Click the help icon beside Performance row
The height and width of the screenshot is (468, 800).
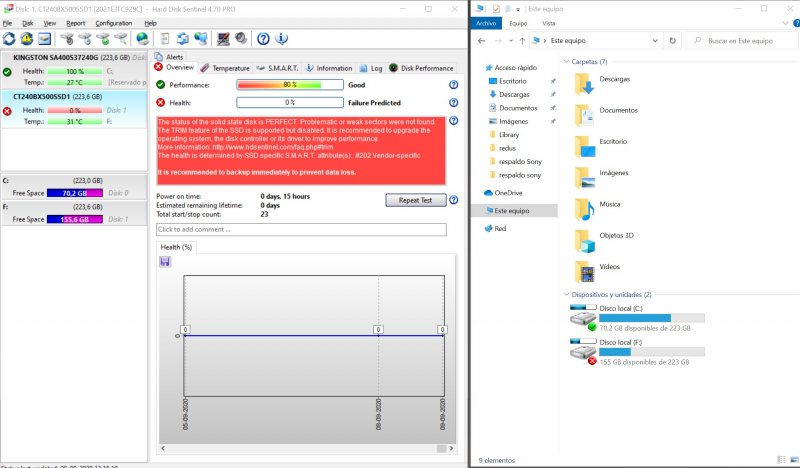point(454,85)
